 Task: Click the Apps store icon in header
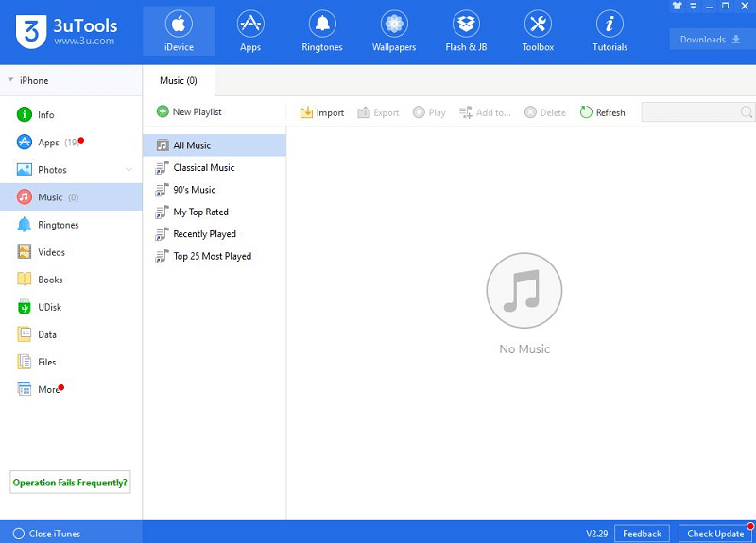tap(250, 30)
